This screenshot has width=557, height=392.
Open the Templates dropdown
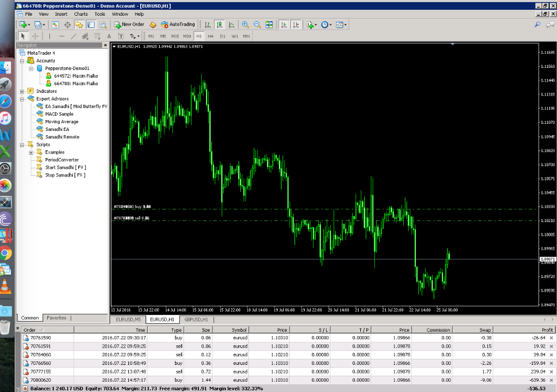341,24
